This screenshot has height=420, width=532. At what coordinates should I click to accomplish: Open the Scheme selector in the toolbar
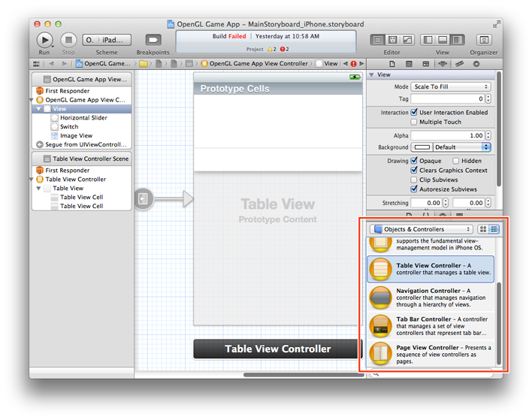click(107, 39)
